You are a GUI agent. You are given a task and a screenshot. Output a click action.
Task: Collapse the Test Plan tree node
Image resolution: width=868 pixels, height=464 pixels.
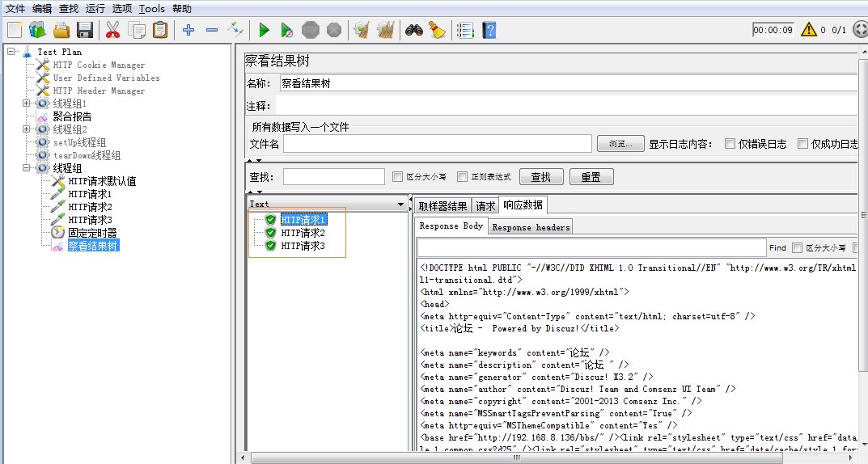[11, 51]
